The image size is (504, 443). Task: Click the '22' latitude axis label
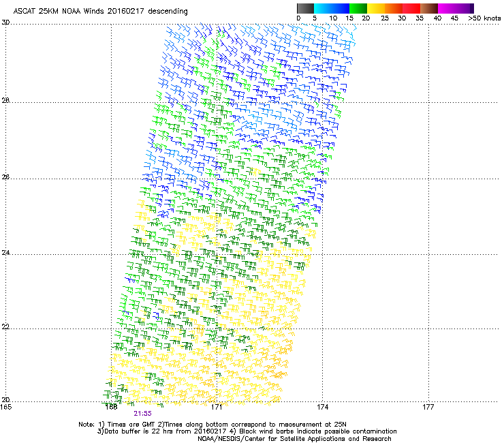pos(5,327)
